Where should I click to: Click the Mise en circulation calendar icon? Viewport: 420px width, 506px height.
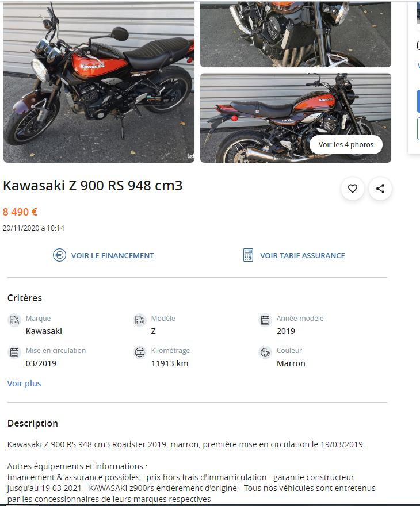tap(14, 352)
